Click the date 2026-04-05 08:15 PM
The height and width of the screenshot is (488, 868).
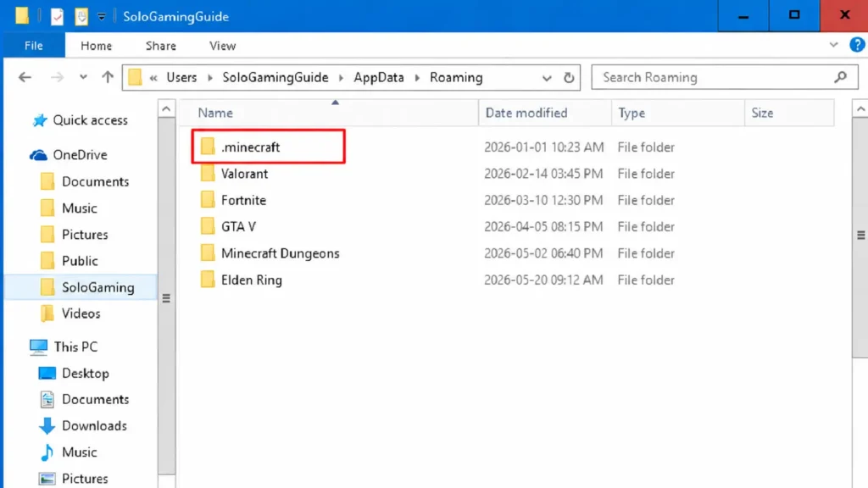pos(543,227)
